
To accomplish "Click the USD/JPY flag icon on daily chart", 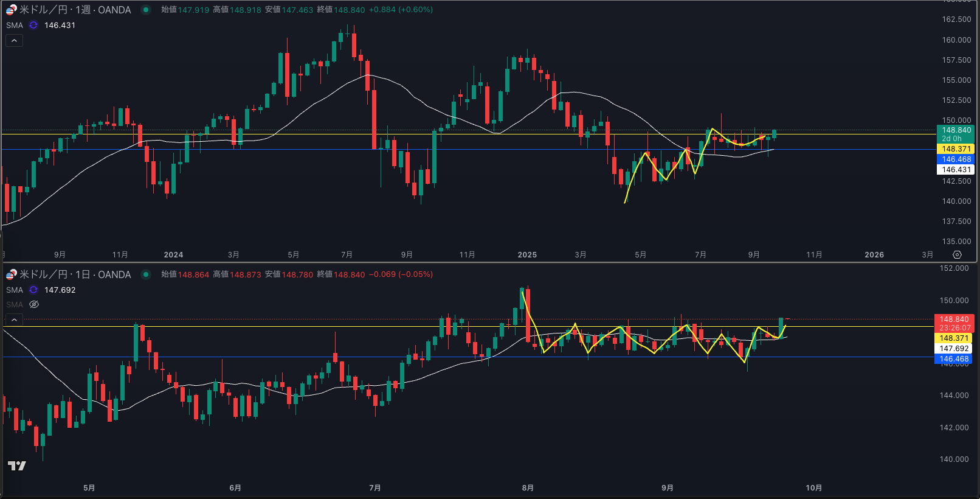I will [x=12, y=274].
